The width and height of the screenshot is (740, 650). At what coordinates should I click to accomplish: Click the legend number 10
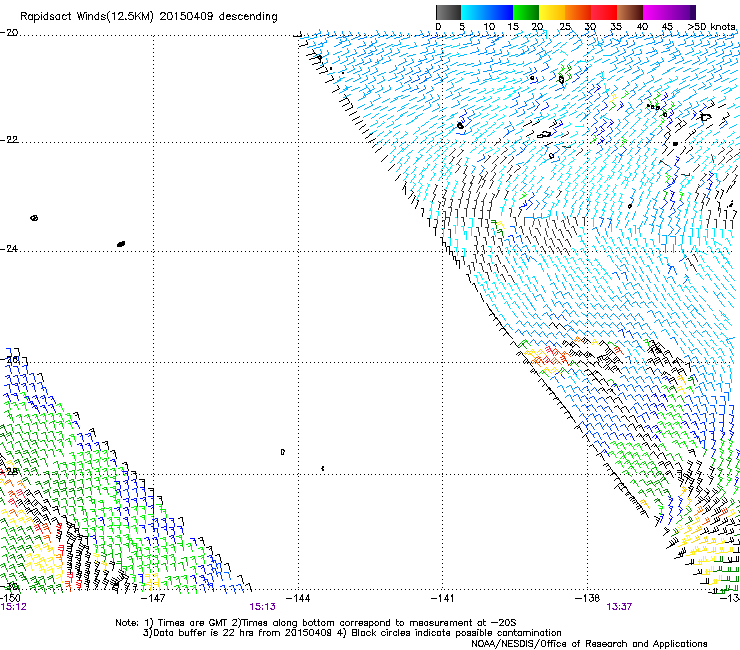489,27
